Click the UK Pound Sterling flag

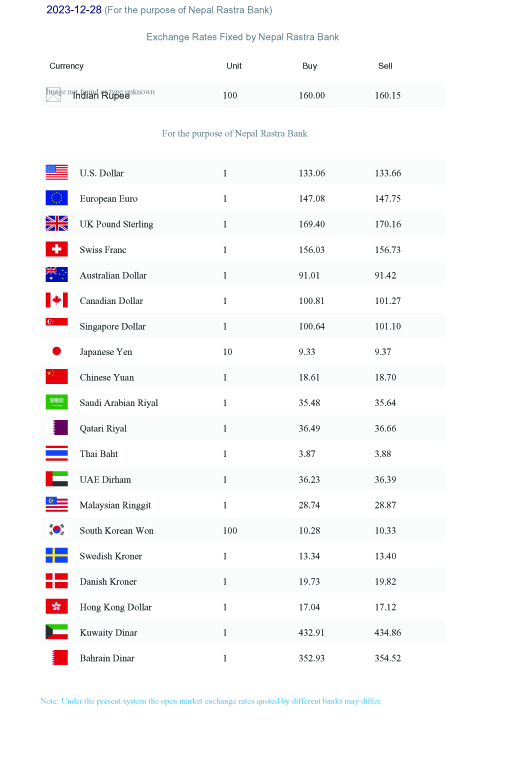click(x=57, y=224)
